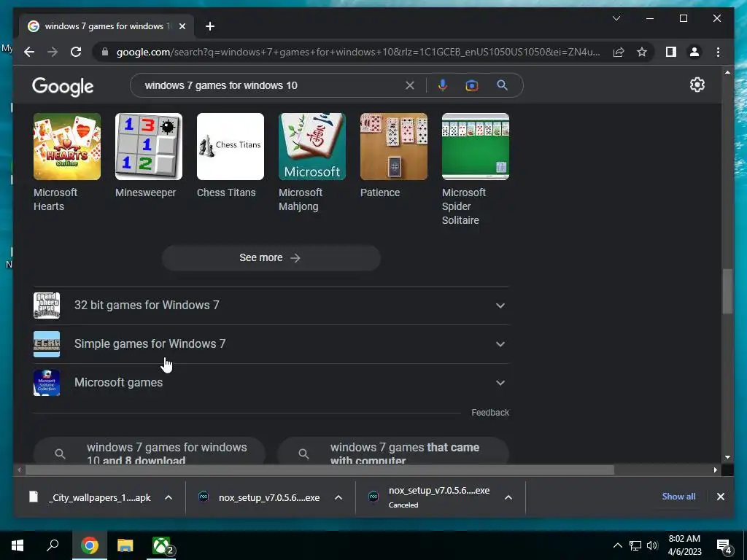Screen dimensions: 747x560
Task: Go to Google homepage via logo
Action: click(x=63, y=87)
